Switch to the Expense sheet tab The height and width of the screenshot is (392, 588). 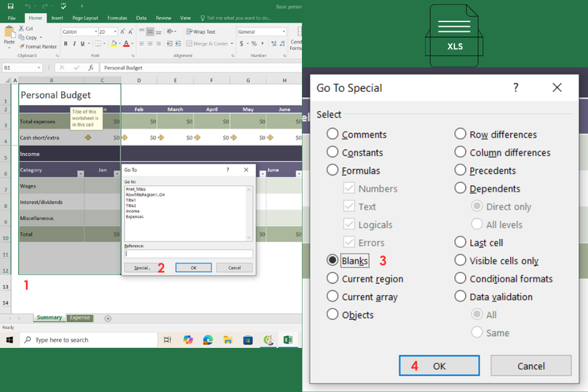pyautogui.click(x=80, y=318)
